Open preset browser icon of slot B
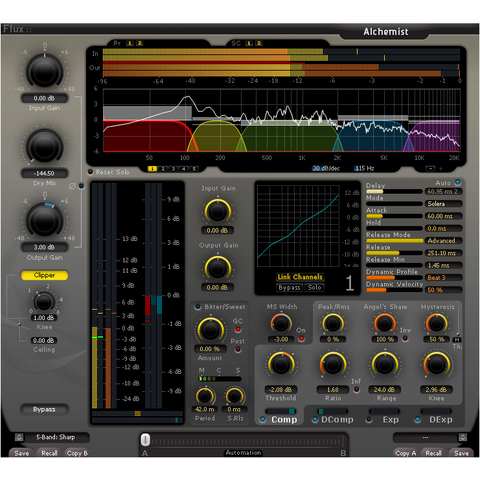The image size is (480, 480). pyautogui.click(x=462, y=437)
